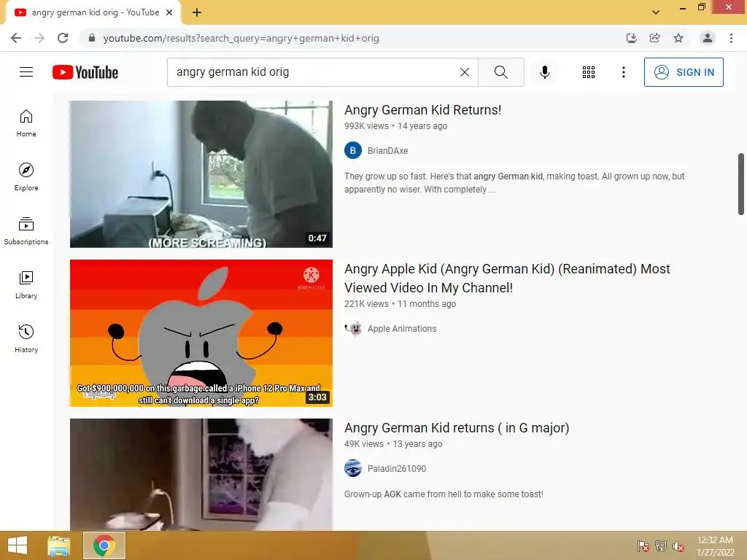
Task: Bookmark this page with star
Action: 678,38
